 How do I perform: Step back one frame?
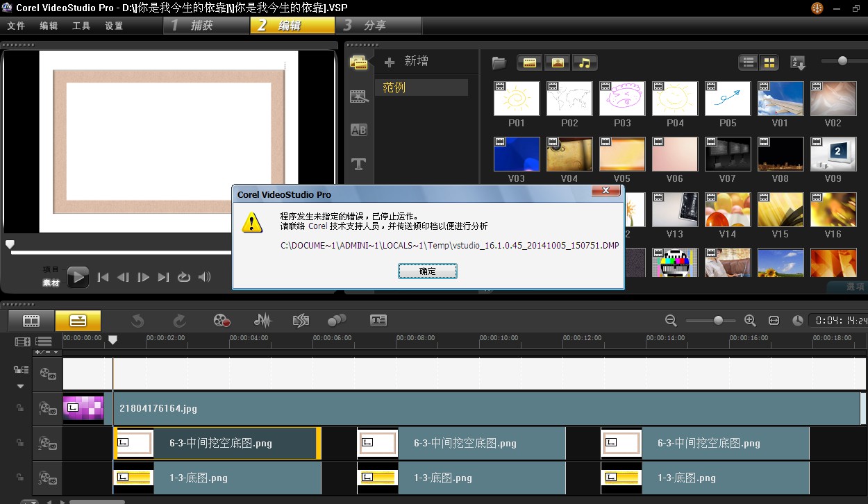coord(123,277)
